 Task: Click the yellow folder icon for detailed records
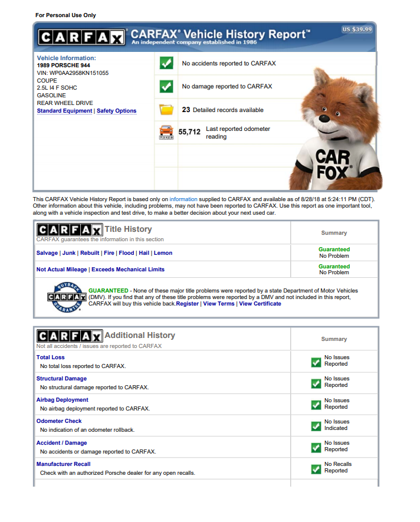tap(166, 110)
